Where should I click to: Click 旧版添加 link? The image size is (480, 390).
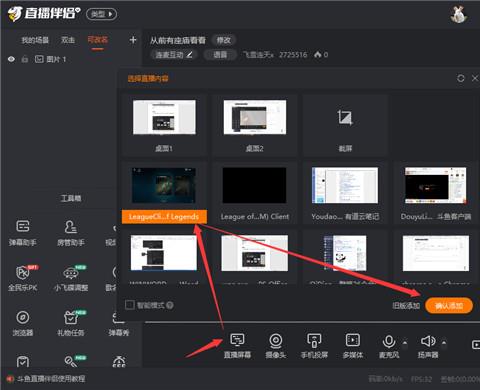click(x=406, y=306)
